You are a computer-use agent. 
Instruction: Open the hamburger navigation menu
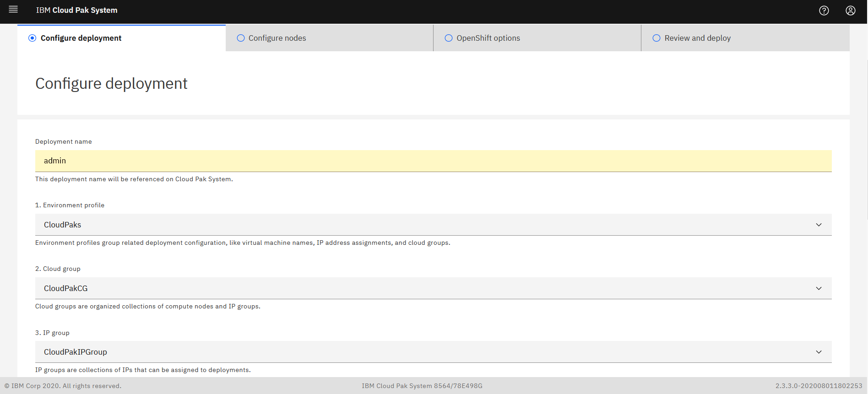(13, 10)
